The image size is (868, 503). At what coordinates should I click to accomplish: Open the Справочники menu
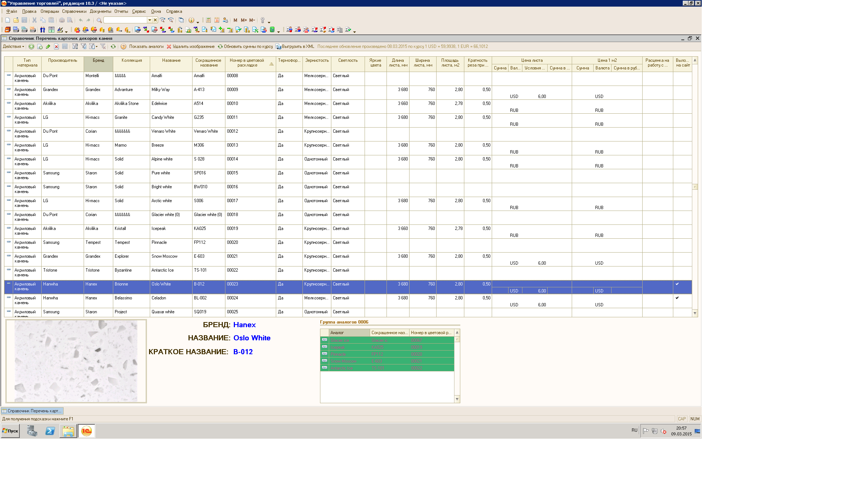click(74, 11)
